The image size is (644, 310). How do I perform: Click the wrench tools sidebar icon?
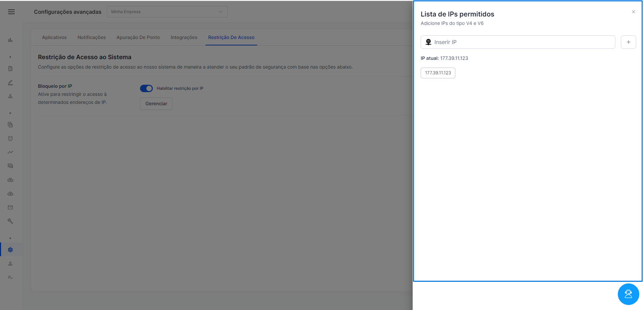pyautogui.click(x=10, y=221)
